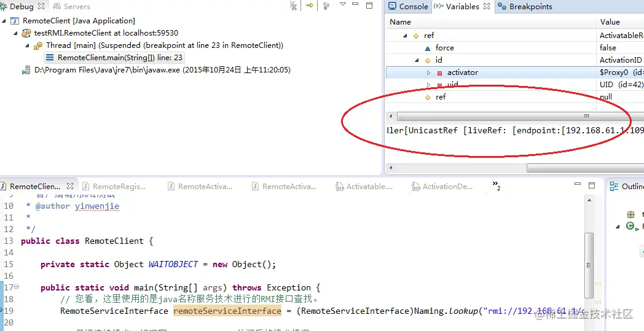Collapse RemoteClient [Java Application] launch node

tap(4, 21)
